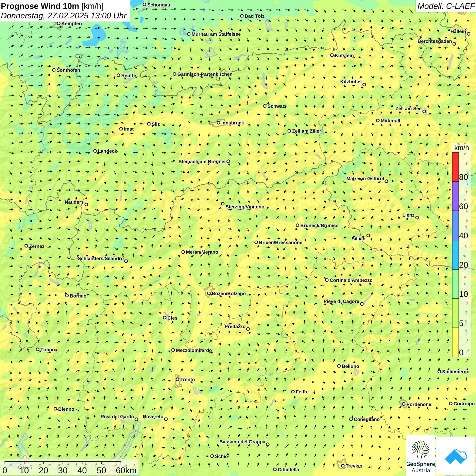Click the purple 60 km/h legend color

point(455,196)
